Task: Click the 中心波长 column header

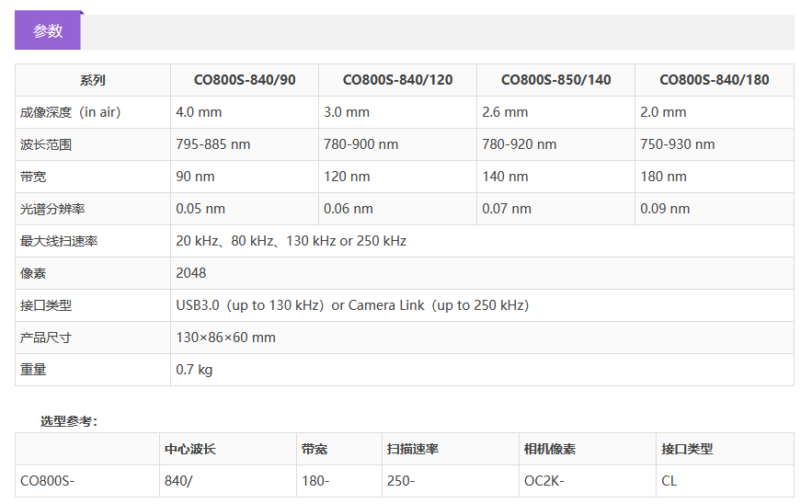Action: tap(190, 449)
